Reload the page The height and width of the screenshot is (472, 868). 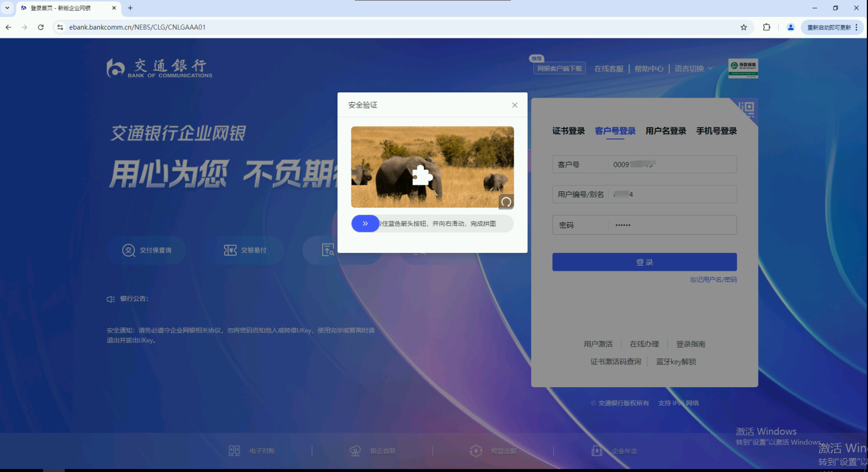[41, 27]
